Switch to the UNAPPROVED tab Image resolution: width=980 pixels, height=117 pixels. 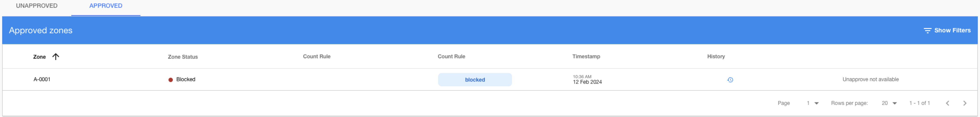(x=37, y=6)
